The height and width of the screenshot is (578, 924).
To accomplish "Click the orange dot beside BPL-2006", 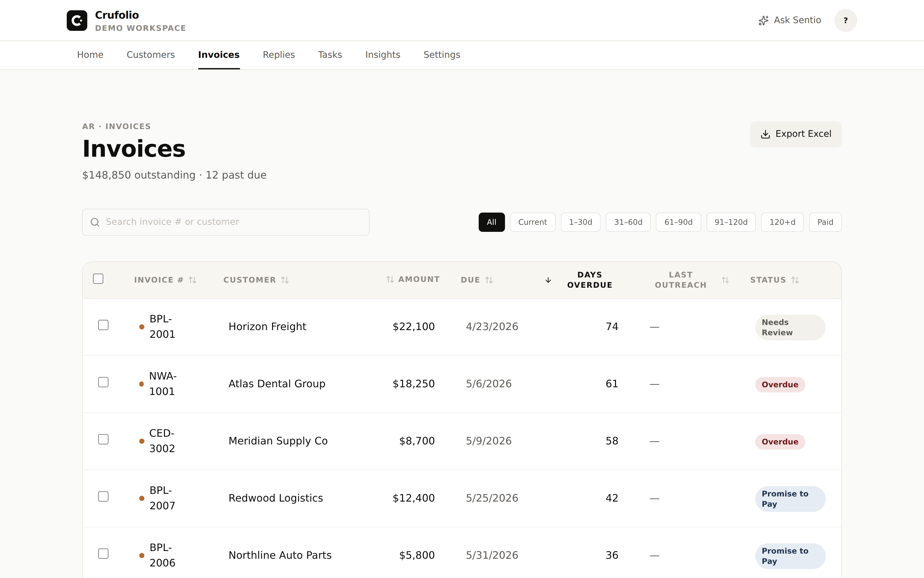I will click(142, 556).
